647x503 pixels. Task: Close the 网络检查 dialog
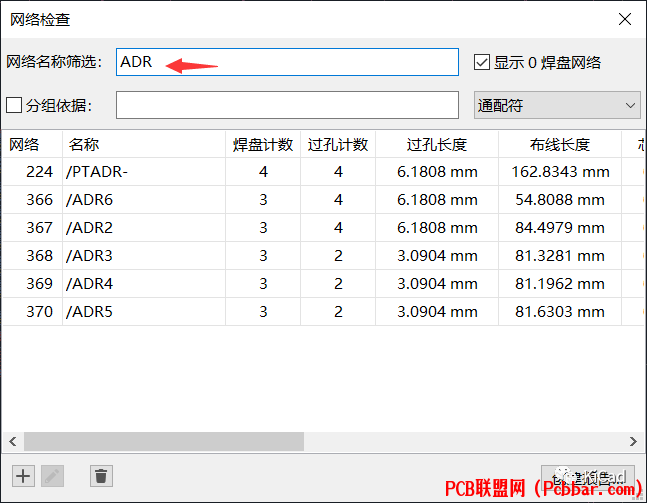coord(625,19)
